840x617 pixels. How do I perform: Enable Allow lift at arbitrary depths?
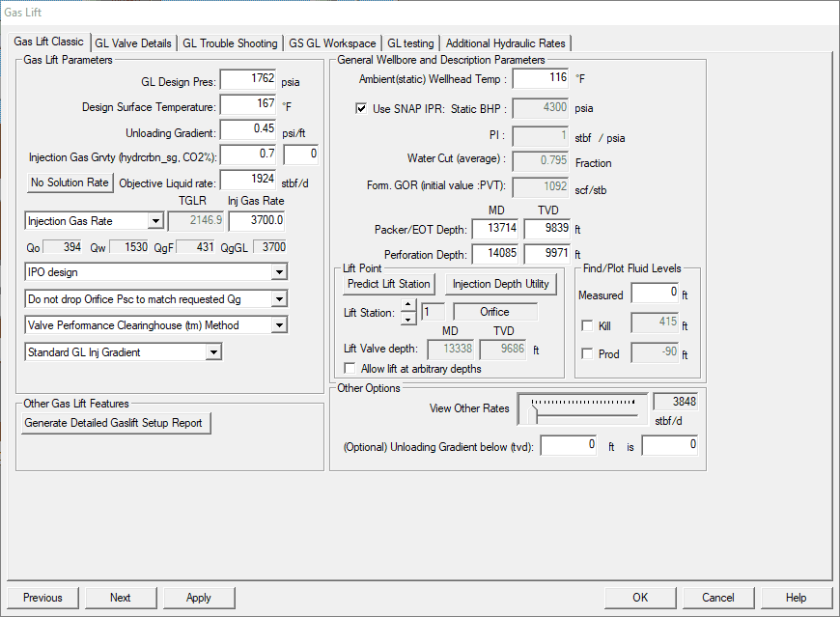coord(350,368)
